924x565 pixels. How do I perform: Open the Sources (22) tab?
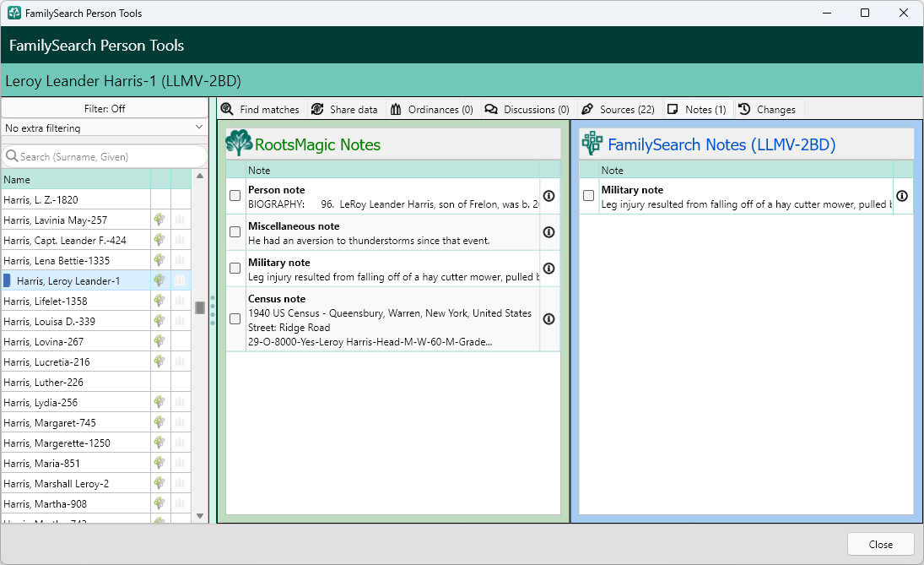(619, 110)
